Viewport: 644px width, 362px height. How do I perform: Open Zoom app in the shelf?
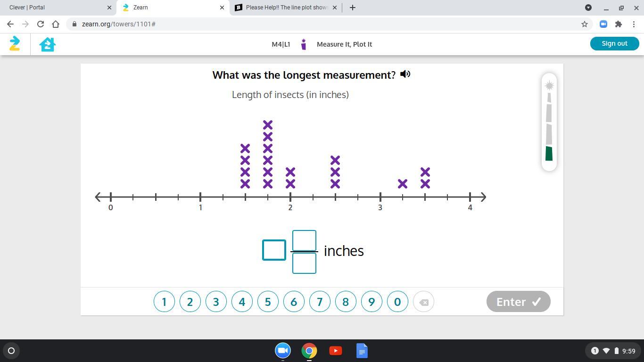click(283, 351)
